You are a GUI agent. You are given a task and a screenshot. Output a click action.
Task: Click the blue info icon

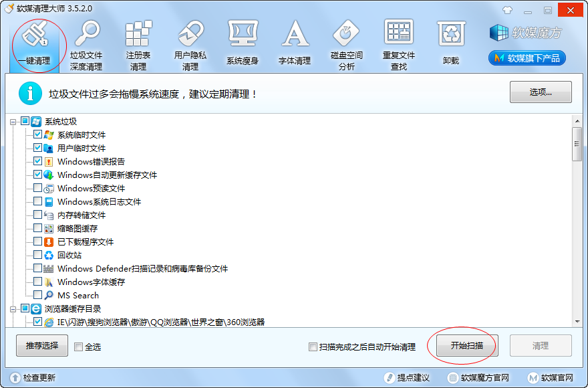(30, 93)
